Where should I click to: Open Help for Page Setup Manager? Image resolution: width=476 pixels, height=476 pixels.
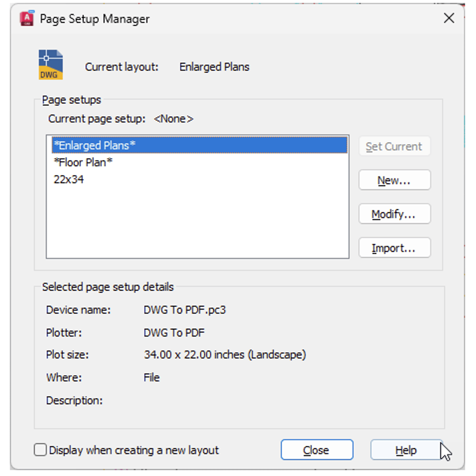(406, 450)
